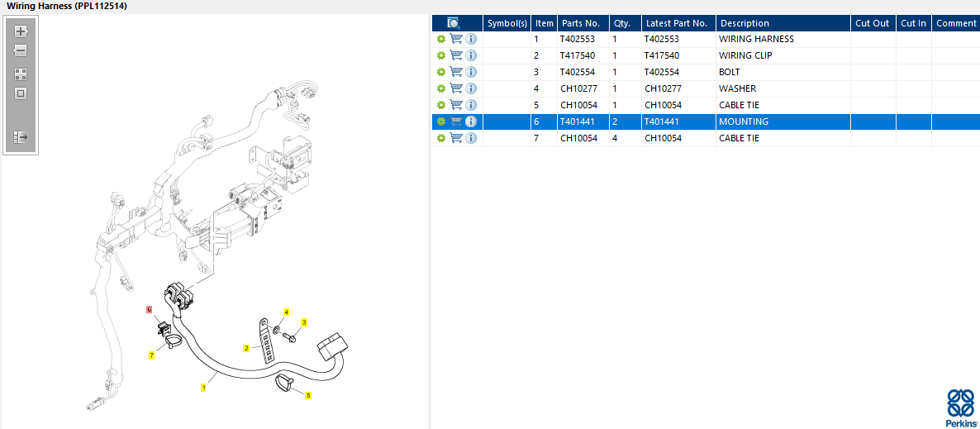Click the MOUNTING description cell
The width and height of the screenshot is (980, 429).
click(783, 122)
